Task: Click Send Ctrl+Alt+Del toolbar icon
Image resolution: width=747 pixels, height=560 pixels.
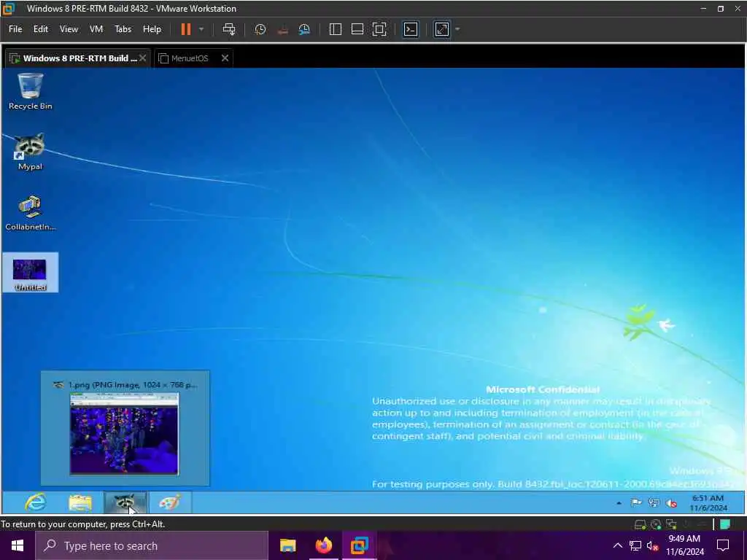Action: 229,29
